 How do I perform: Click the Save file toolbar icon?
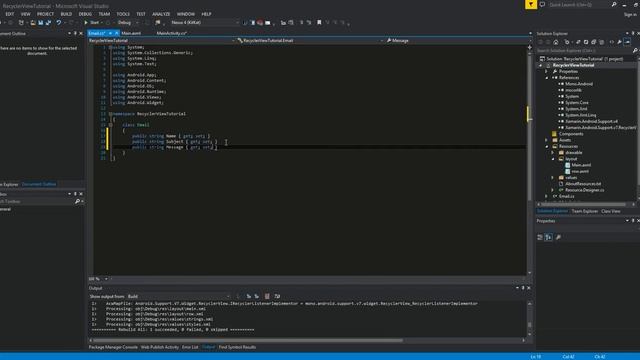[41, 22]
